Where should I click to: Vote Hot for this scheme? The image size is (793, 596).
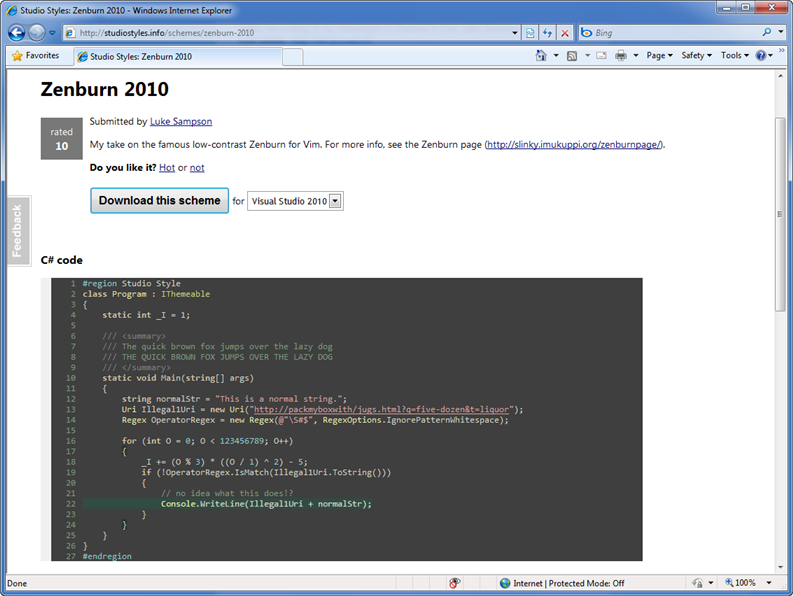click(x=167, y=167)
